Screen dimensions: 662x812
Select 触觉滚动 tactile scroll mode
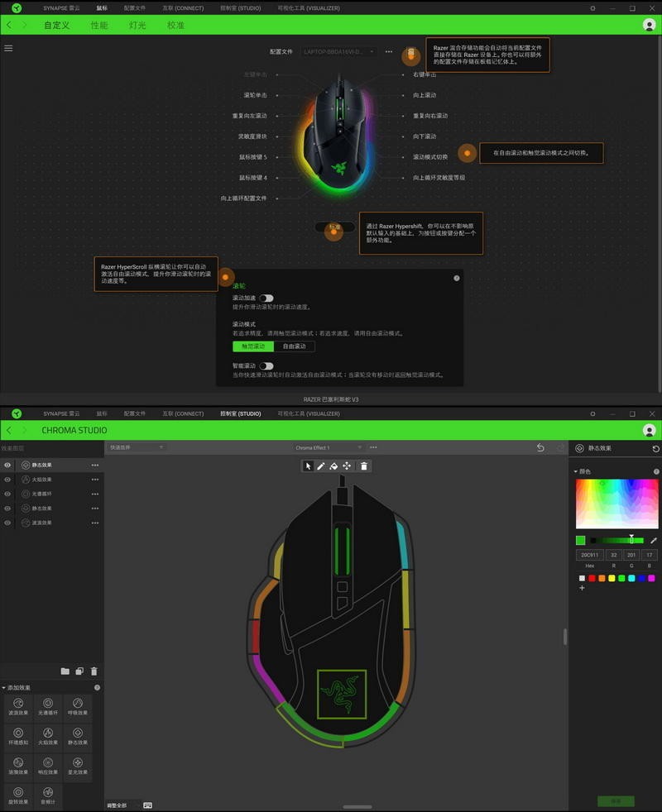tap(253, 346)
